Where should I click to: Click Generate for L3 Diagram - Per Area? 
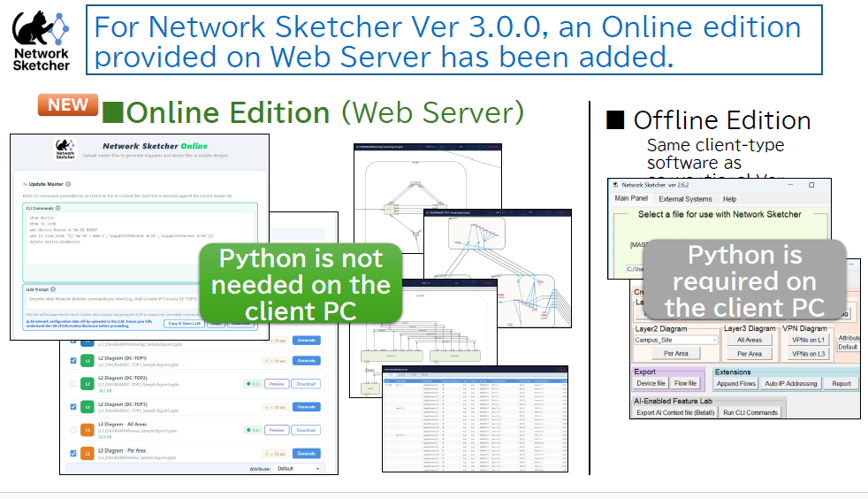[x=306, y=453]
